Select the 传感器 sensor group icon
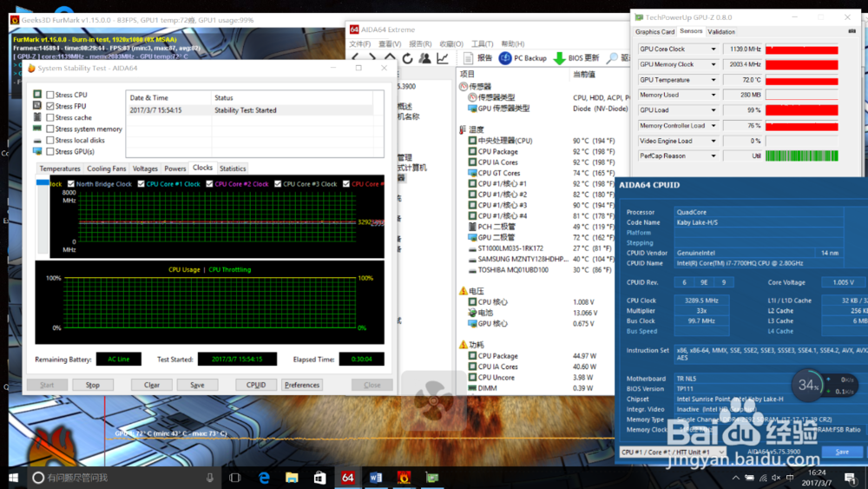This screenshot has width=868, height=489. pos(464,86)
